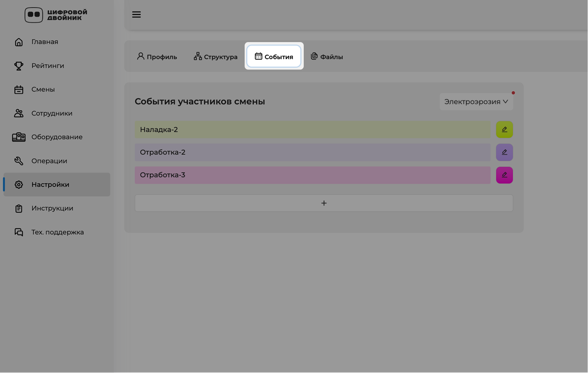Click the Цифровой двойник logo

56,15
